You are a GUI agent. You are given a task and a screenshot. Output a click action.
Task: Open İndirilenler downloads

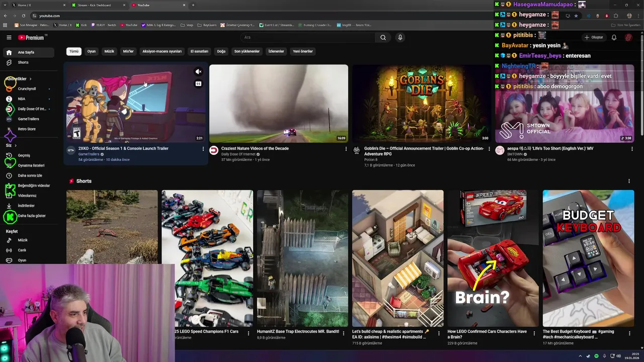(x=29, y=206)
